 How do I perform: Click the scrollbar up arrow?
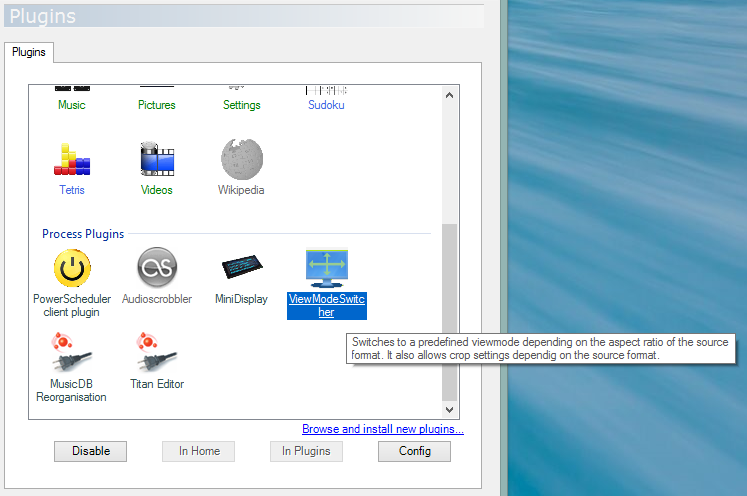point(449,95)
